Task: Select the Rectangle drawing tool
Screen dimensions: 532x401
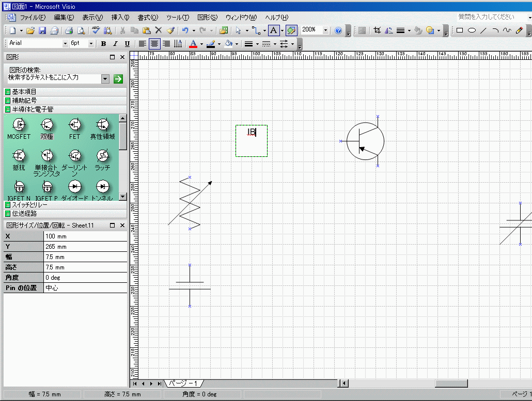Action: tap(459, 30)
